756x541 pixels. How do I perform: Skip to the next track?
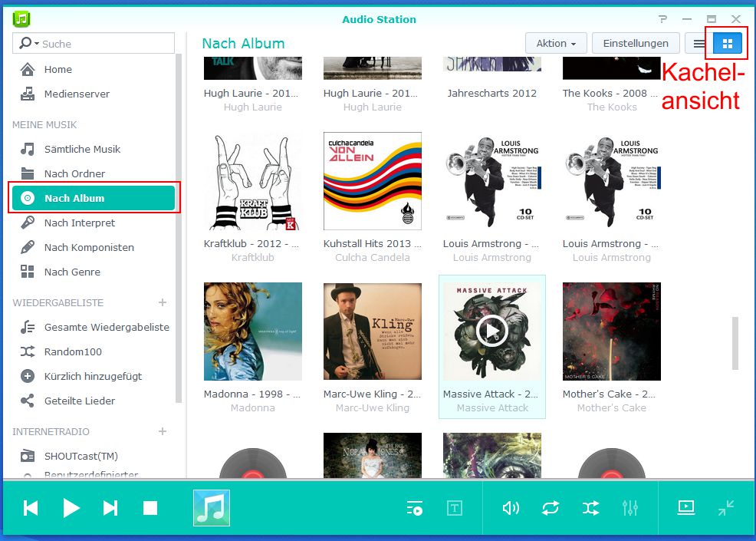pos(110,508)
